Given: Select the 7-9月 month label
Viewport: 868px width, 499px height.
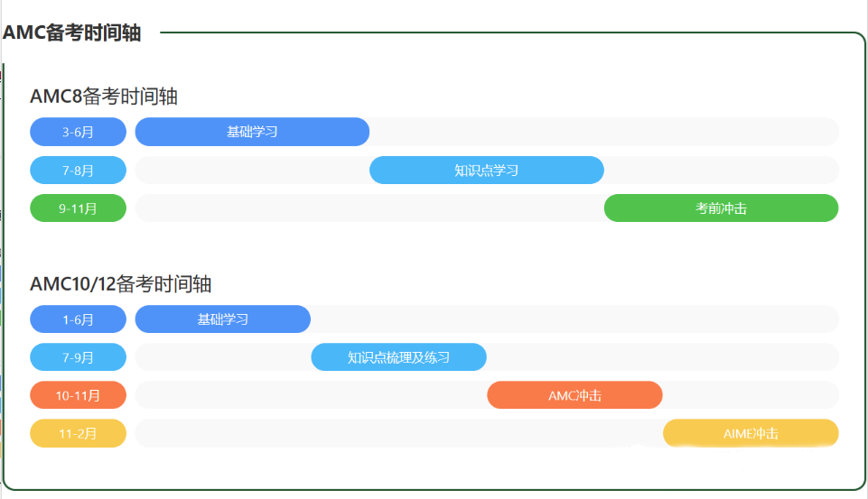Looking at the screenshot, I should coord(78,356).
